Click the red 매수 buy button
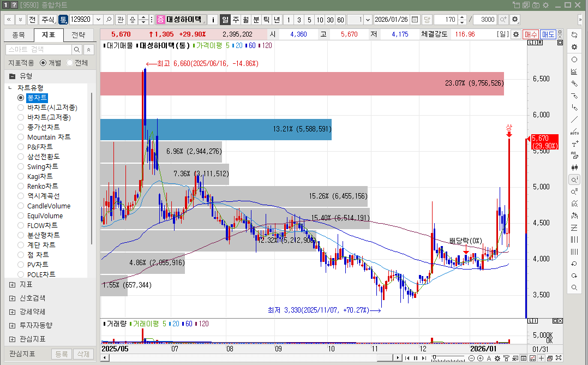Viewport: 588px width, 365px height. click(531, 34)
